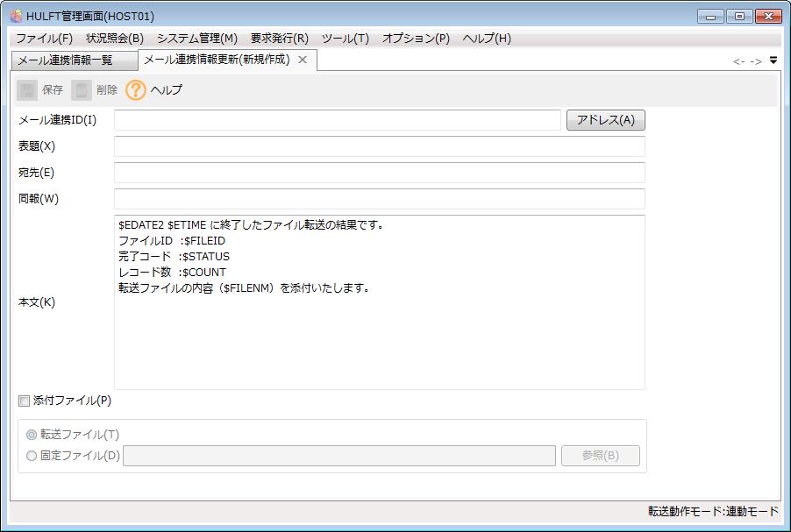Click inside the 本文(K) message body area
791x532 pixels.
click(379, 333)
